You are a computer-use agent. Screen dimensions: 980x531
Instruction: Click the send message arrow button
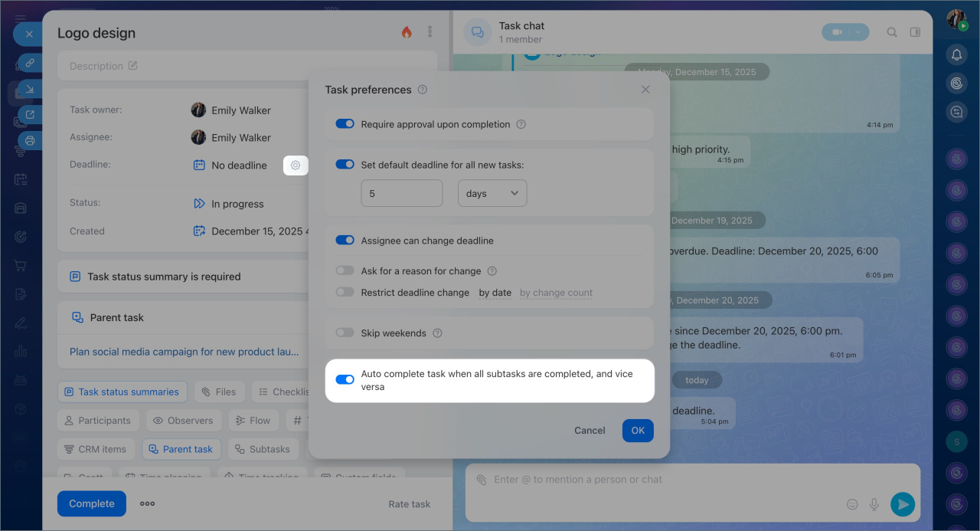pyautogui.click(x=903, y=503)
